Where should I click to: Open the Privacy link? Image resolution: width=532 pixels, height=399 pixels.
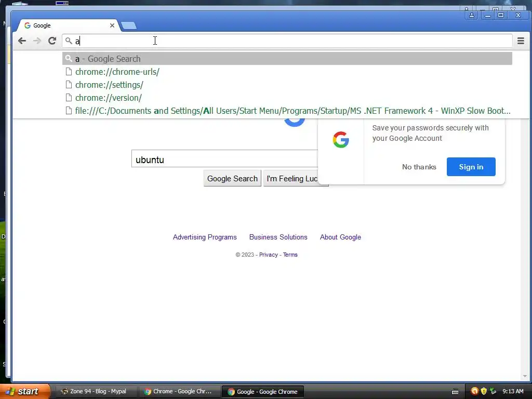click(x=269, y=255)
